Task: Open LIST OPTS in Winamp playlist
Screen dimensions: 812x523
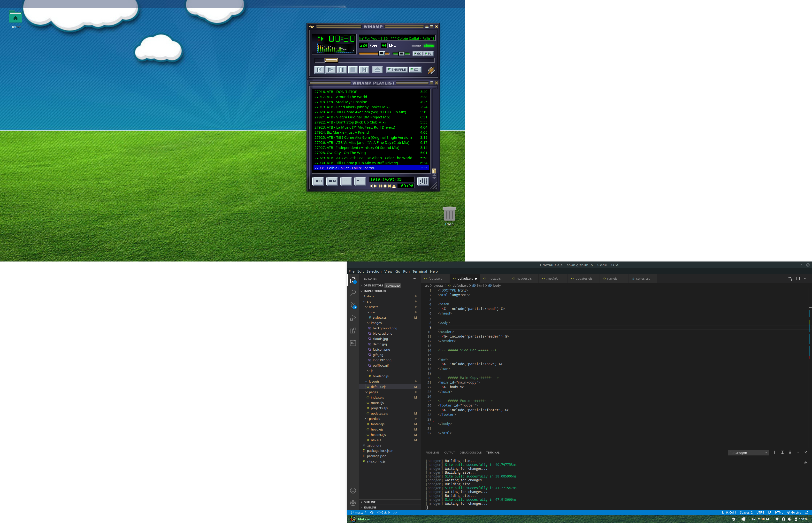Action: (x=423, y=181)
